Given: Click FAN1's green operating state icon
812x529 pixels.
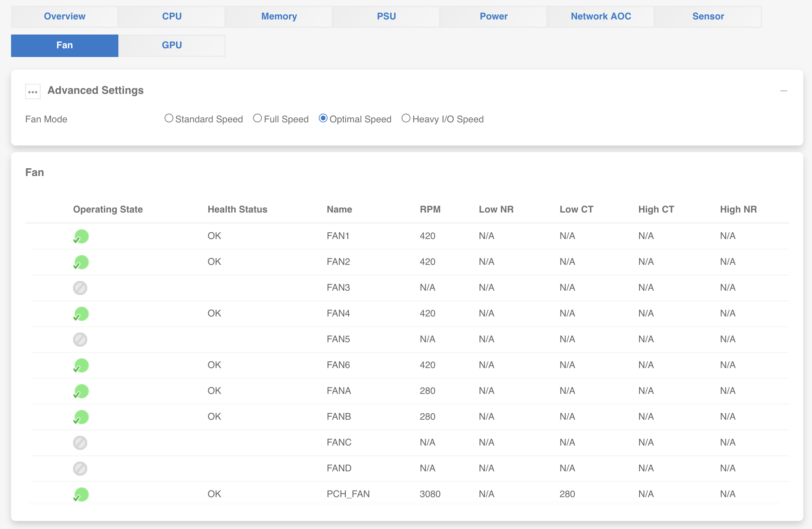Looking at the screenshot, I should click(80, 236).
